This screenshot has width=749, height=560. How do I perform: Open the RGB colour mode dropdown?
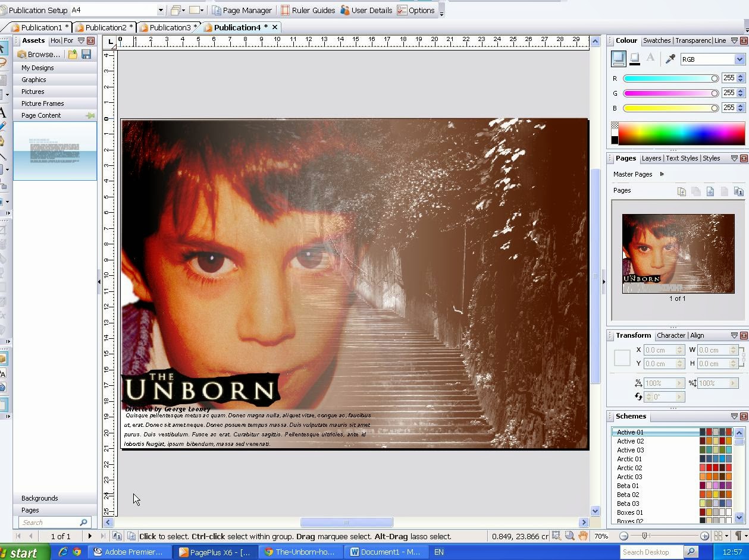tap(739, 59)
